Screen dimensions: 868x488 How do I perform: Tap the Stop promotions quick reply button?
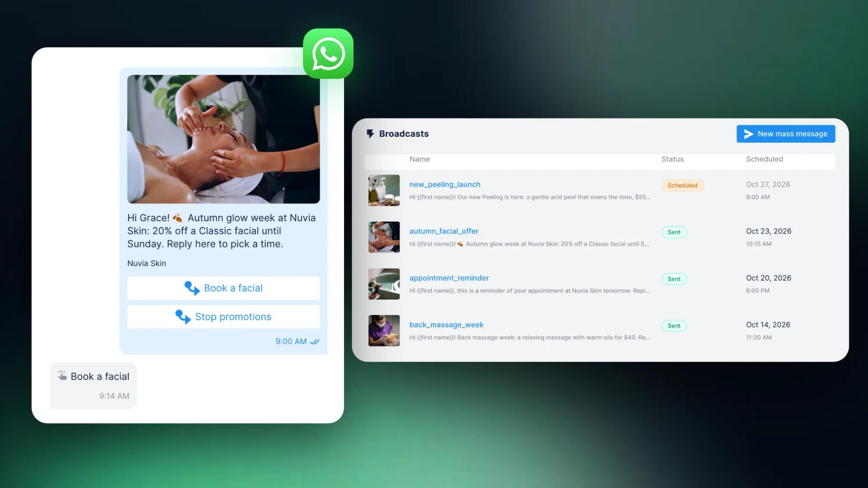click(223, 316)
